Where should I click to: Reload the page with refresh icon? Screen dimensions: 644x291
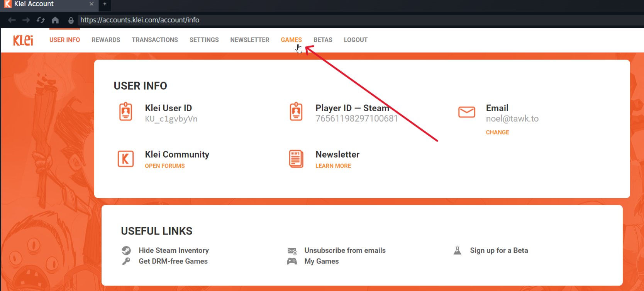click(x=41, y=20)
